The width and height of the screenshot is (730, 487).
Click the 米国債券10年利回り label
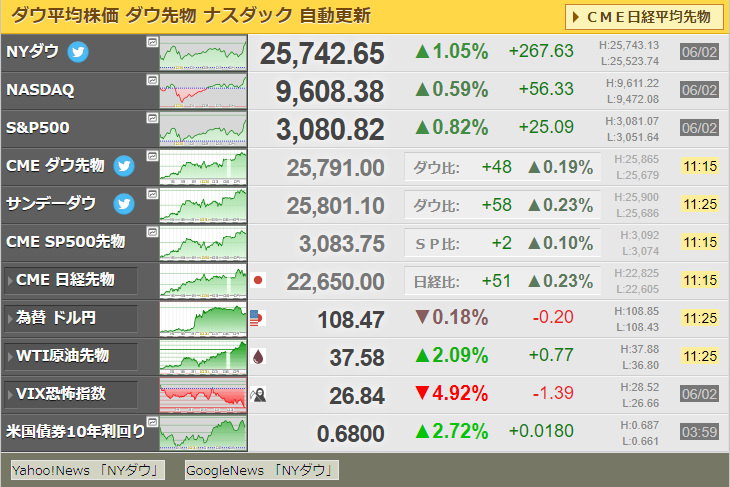(75, 432)
